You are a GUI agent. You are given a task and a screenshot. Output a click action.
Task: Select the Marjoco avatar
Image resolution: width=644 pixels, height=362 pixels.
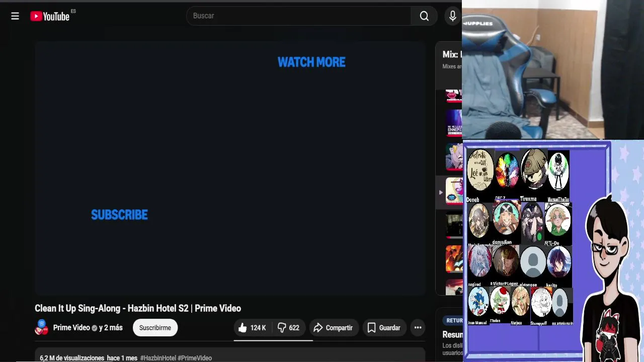(520, 302)
